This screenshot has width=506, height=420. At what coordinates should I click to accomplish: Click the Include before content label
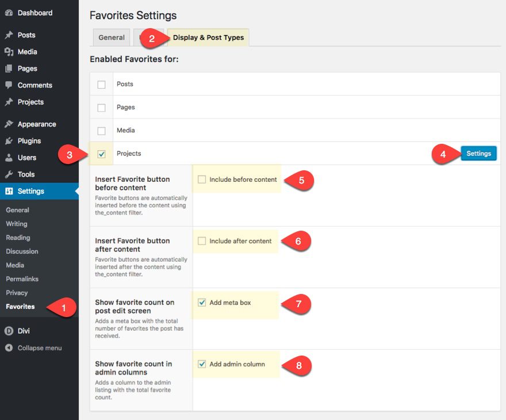pyautogui.click(x=243, y=180)
